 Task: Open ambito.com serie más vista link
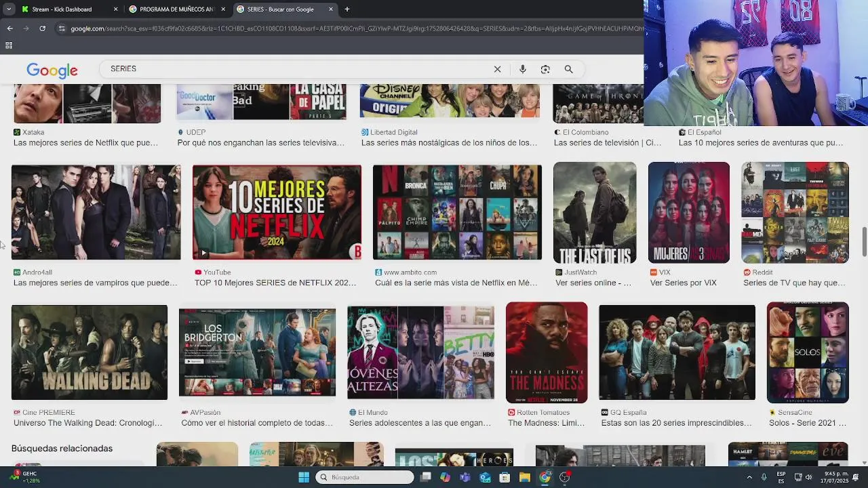(x=456, y=283)
